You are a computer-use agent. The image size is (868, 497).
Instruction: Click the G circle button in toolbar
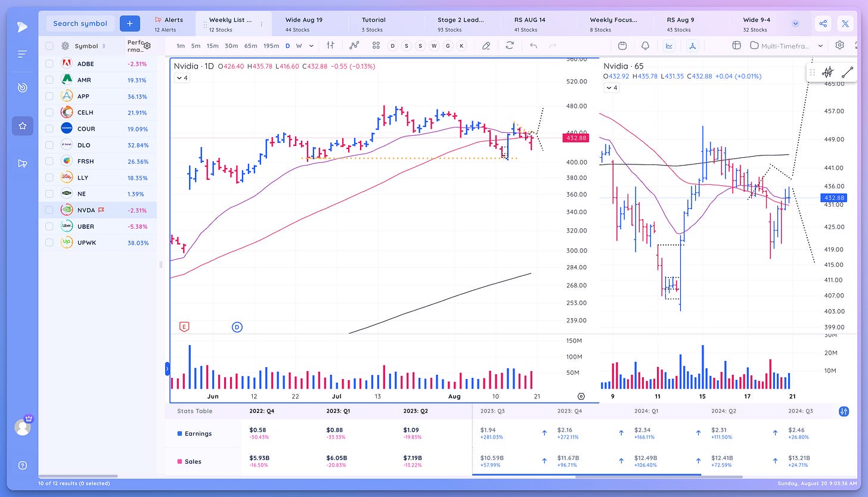pyautogui.click(x=447, y=46)
